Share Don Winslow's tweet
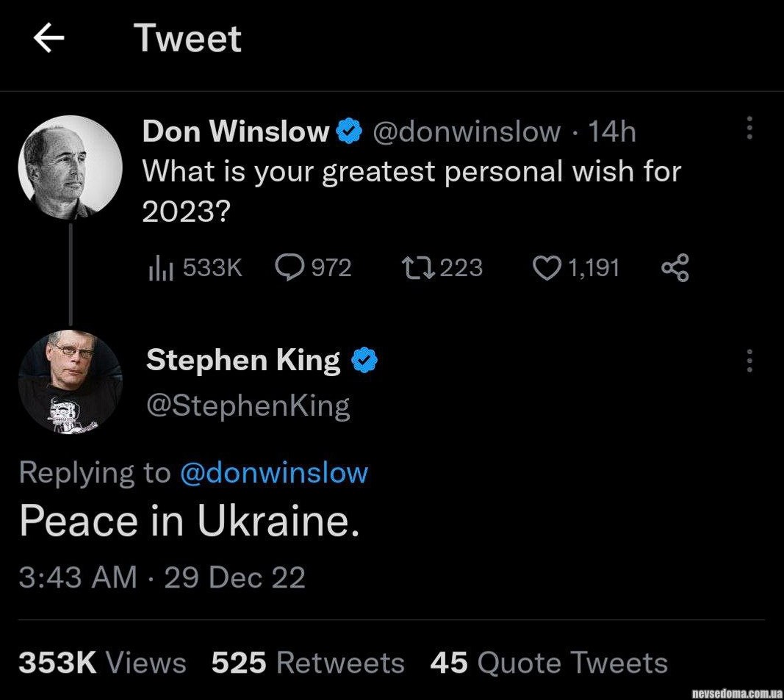784x700 pixels. pos(675,268)
